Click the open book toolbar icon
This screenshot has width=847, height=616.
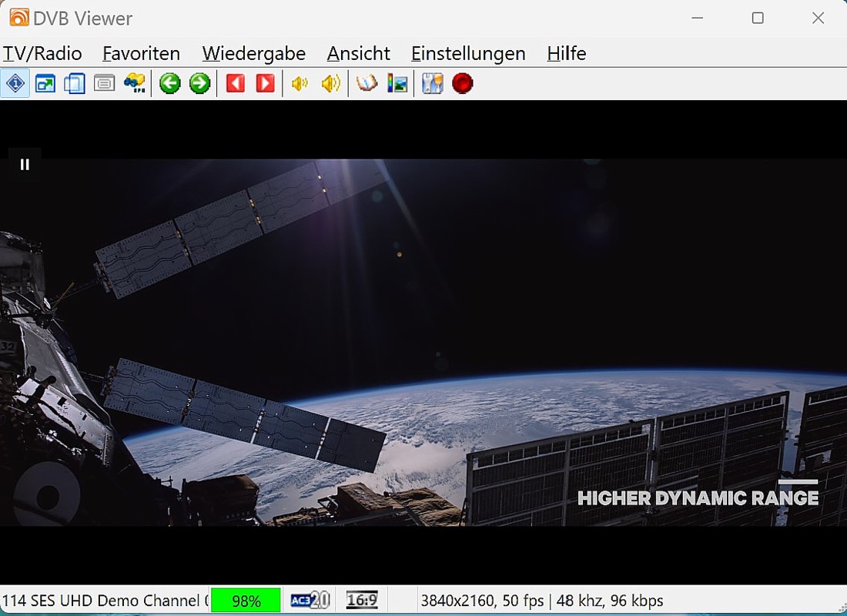[367, 84]
